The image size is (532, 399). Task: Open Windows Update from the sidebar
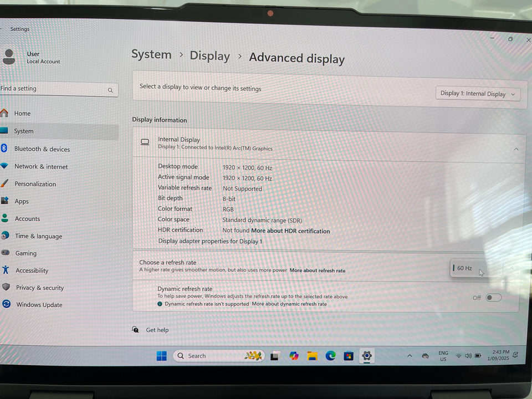tap(39, 304)
